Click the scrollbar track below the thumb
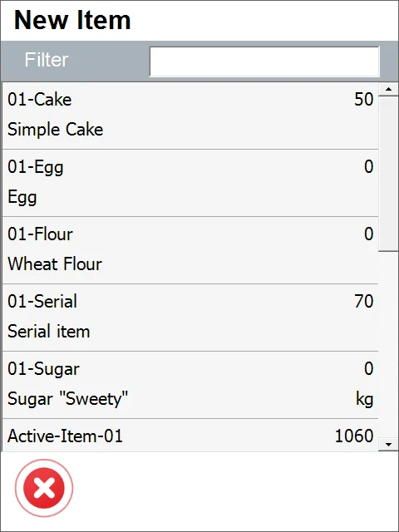The height and width of the screenshot is (532, 399). [388, 344]
